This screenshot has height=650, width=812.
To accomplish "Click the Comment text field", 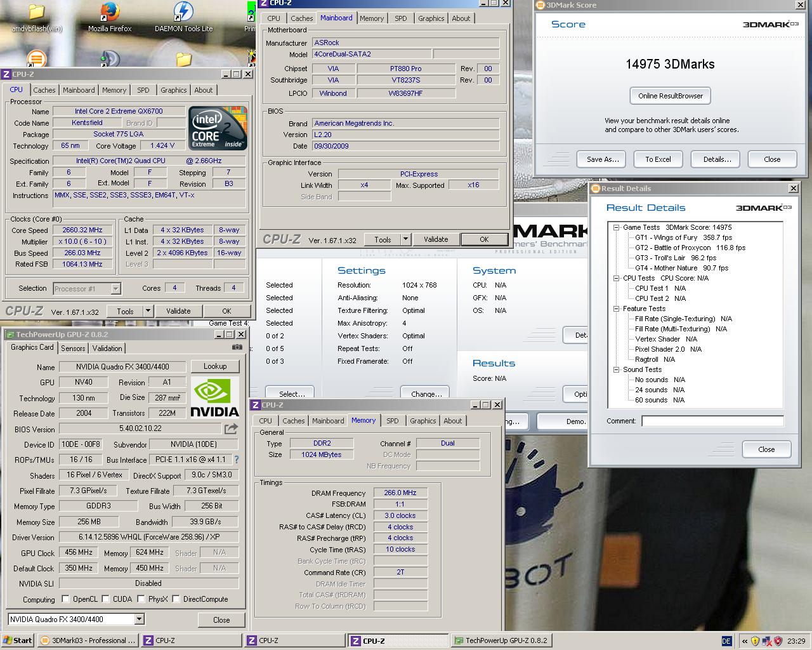I will pyautogui.click(x=712, y=421).
